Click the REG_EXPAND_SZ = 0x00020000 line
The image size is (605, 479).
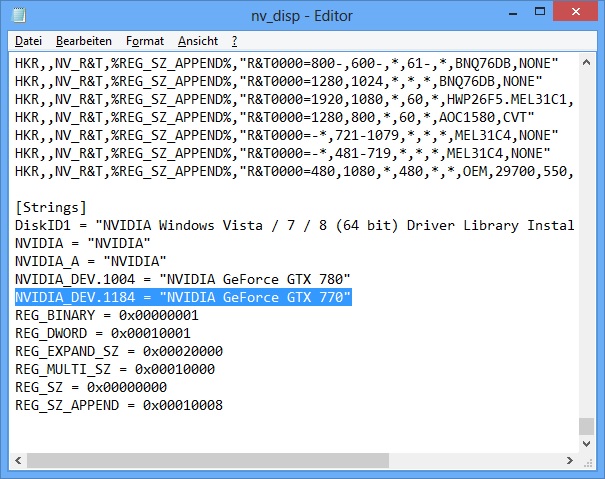[x=119, y=351]
